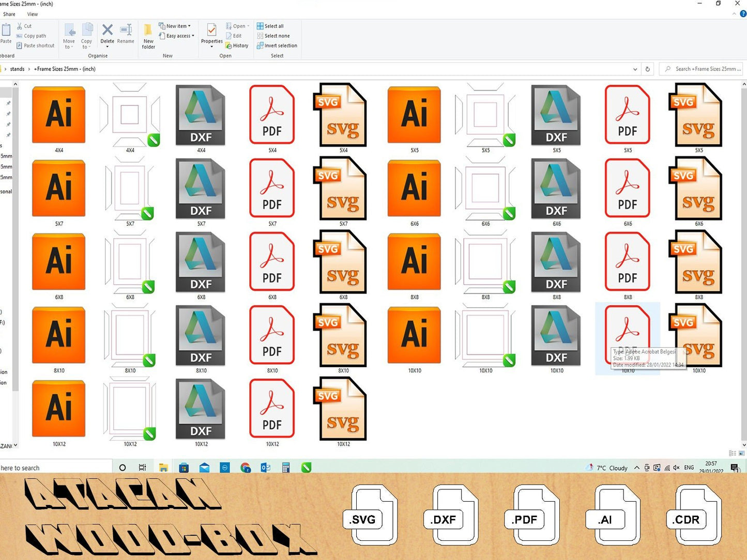Image resolution: width=747 pixels, height=560 pixels.
Task: Open Chrome from the taskbar
Action: coord(246,468)
